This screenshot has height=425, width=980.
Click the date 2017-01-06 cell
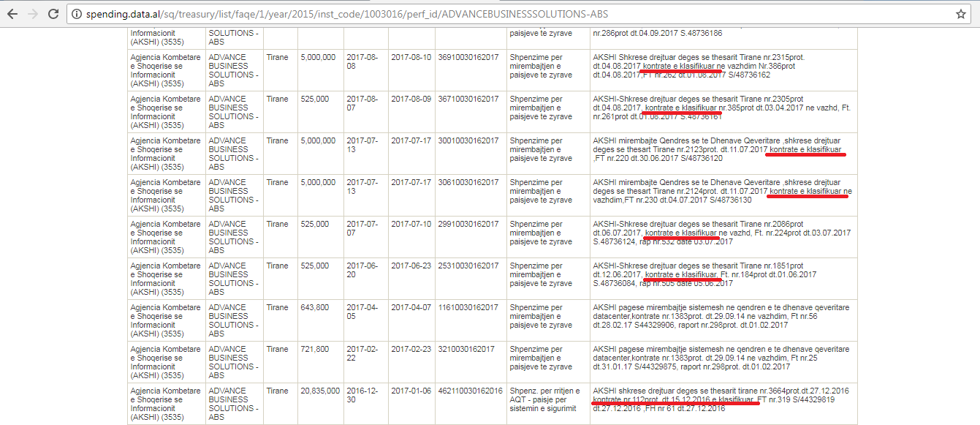pyautogui.click(x=411, y=391)
